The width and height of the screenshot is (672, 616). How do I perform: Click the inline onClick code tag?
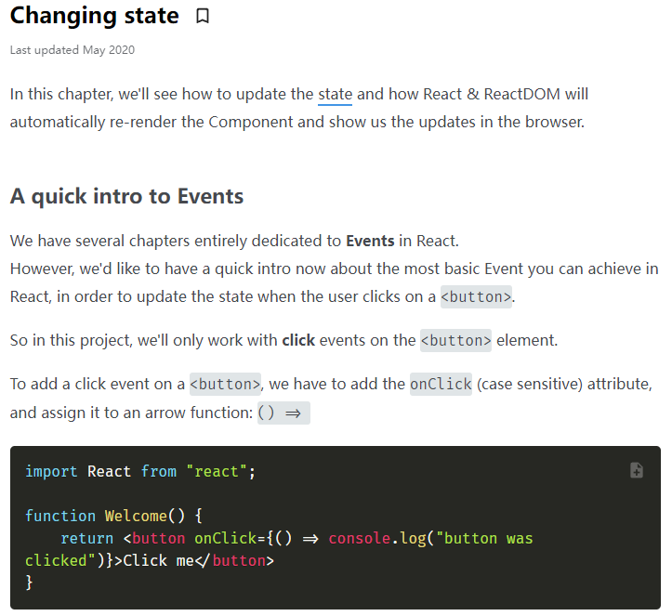441,384
